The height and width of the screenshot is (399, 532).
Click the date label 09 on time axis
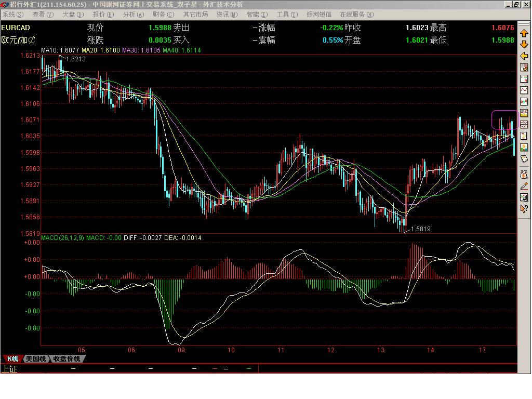181,350
